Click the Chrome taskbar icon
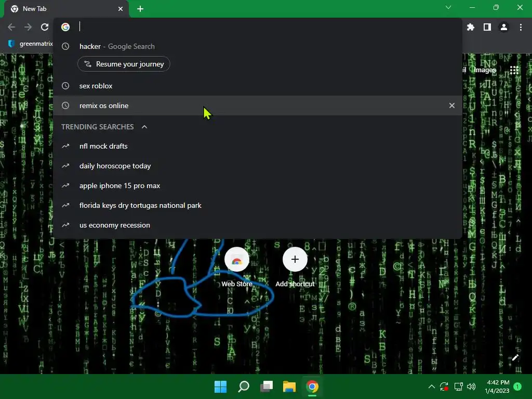532x399 pixels. point(312,387)
